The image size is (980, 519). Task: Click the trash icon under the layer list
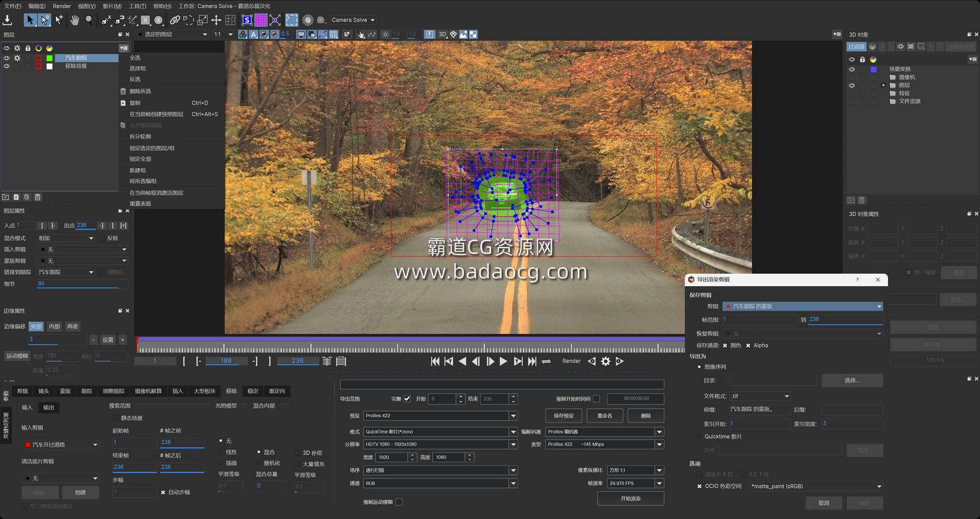[x=38, y=197]
